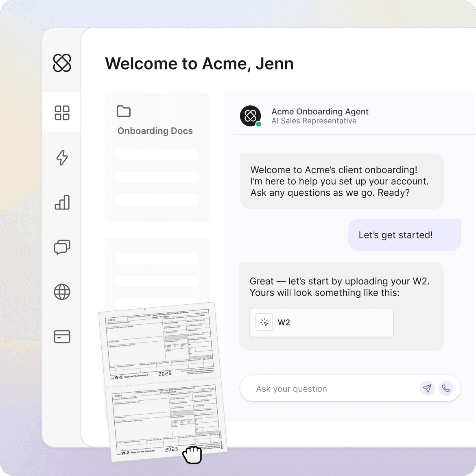Open the bar chart analytics icon
Image resolution: width=476 pixels, height=476 pixels.
coord(62,202)
